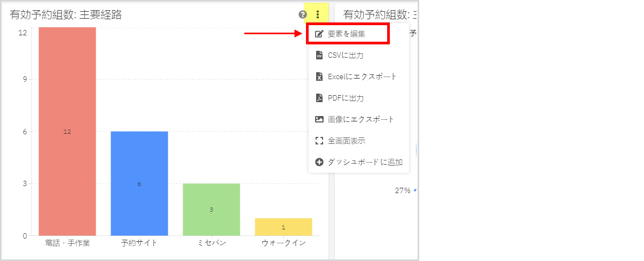Click the yellow ウォークイン bar

[x=284, y=227]
